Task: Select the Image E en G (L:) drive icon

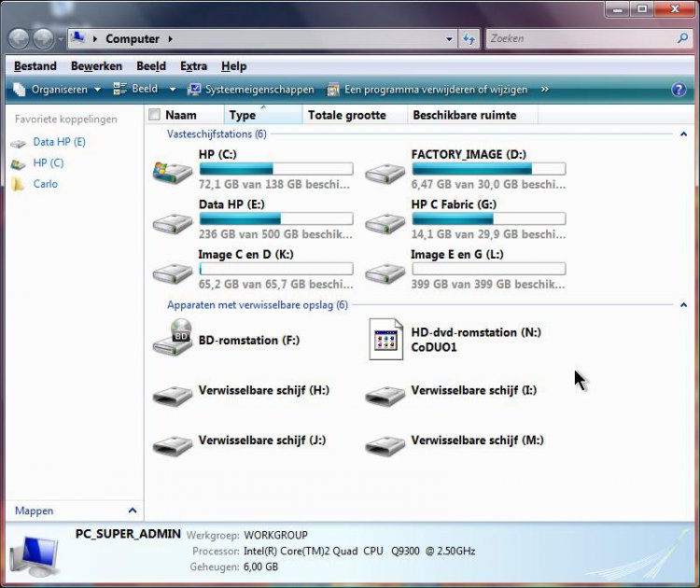Action: [x=385, y=273]
